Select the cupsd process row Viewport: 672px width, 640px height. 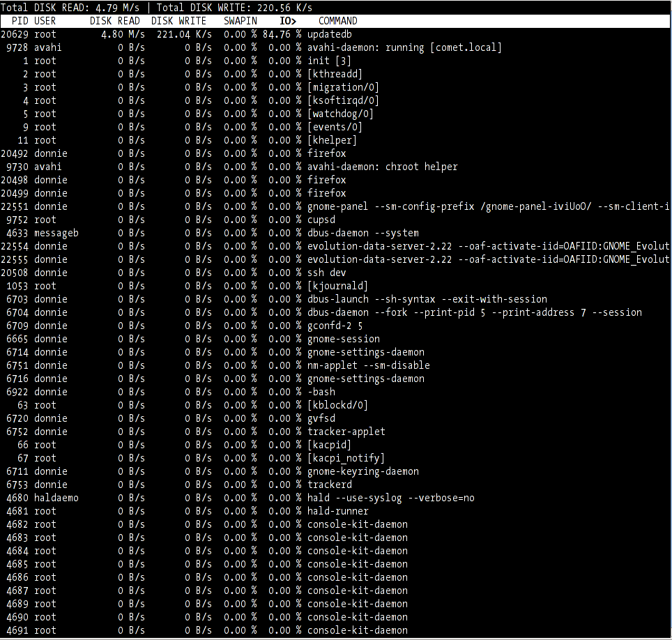click(321, 220)
